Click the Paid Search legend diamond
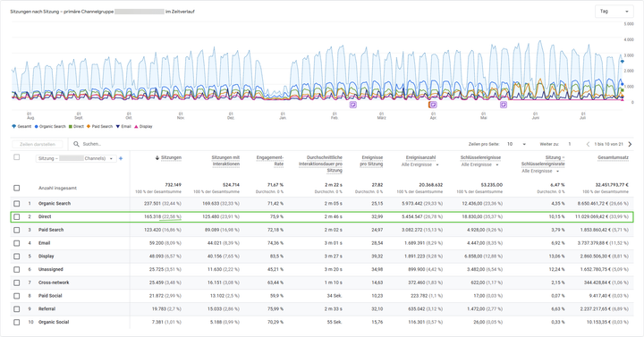This screenshot has width=644, height=337. click(x=89, y=126)
